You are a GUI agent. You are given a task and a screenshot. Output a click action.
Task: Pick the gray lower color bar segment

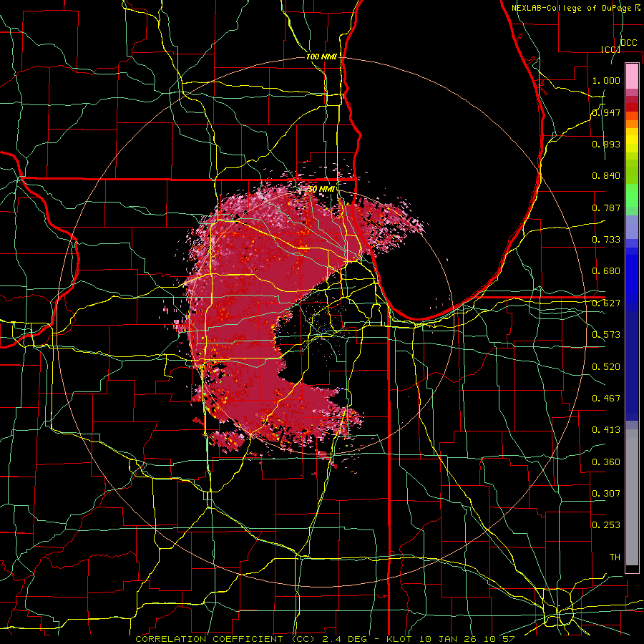pyautogui.click(x=632, y=501)
